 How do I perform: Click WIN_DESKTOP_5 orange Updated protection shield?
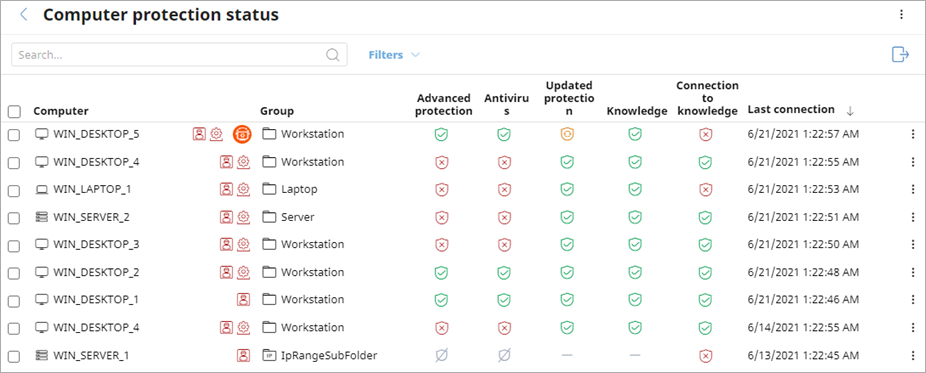point(568,135)
